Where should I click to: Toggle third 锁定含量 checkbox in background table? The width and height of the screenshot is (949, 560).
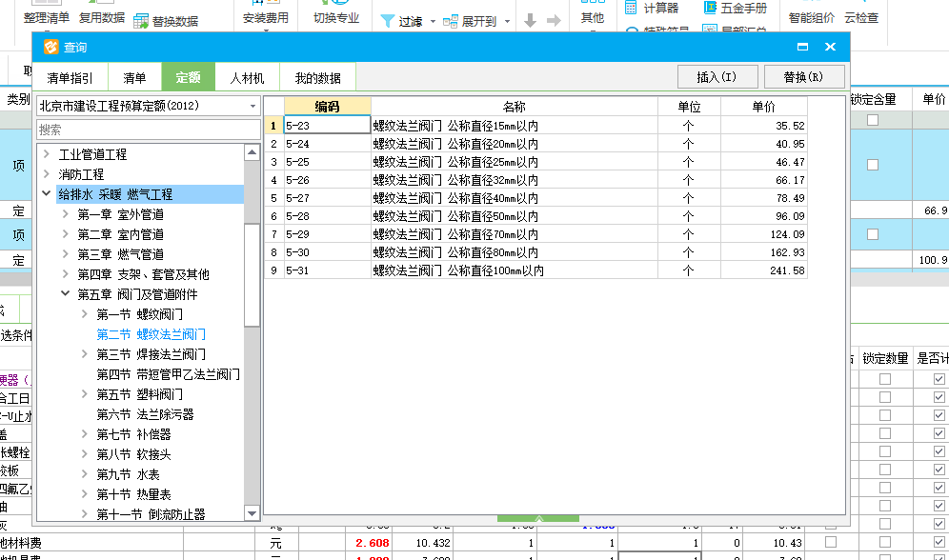pyautogui.click(x=873, y=234)
